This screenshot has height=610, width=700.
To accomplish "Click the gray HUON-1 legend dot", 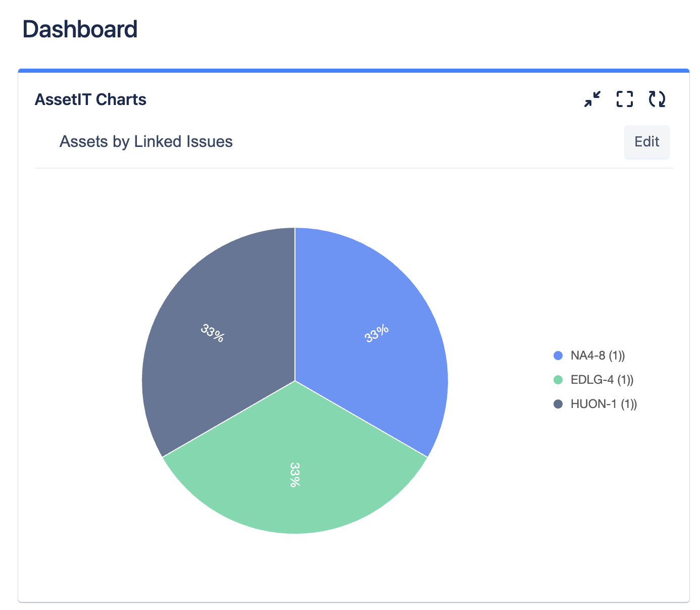I will click(558, 404).
